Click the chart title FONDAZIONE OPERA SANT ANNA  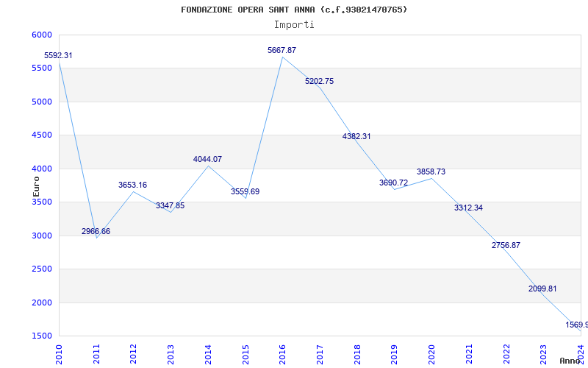coord(294,10)
